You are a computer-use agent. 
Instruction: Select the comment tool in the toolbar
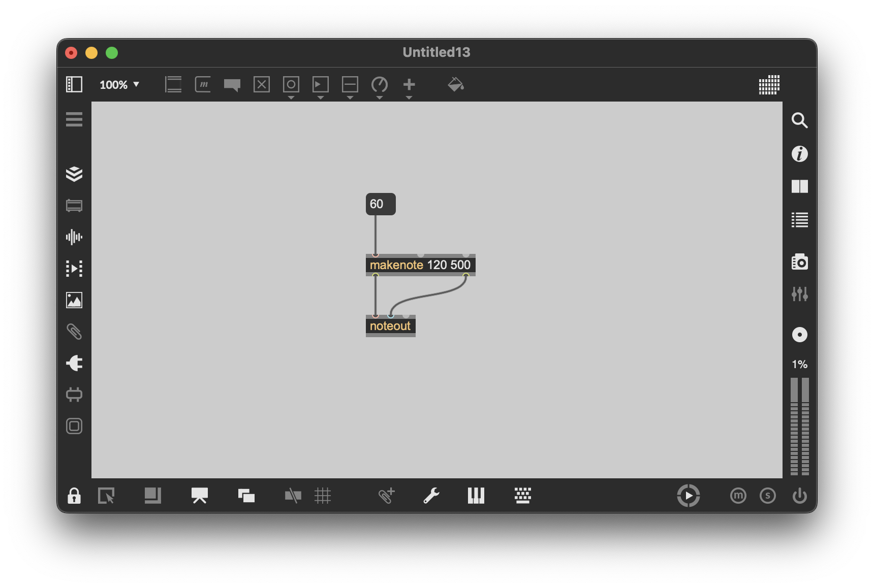[232, 85]
